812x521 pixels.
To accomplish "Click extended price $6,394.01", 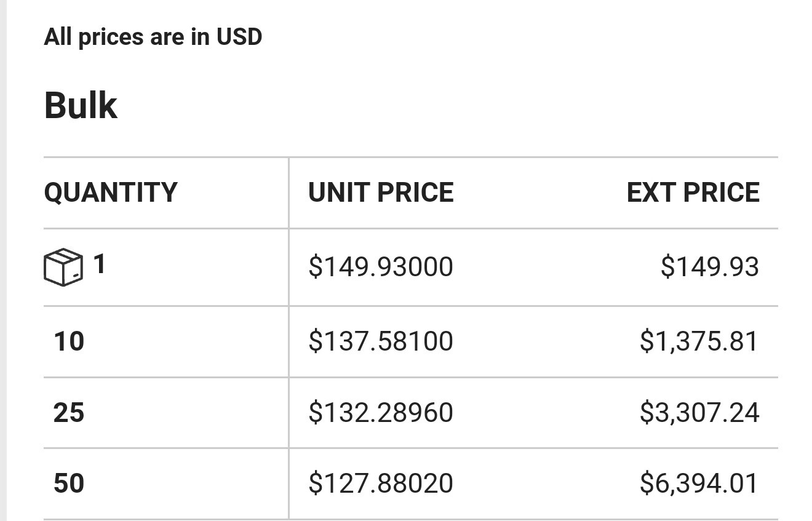I will tap(699, 483).
